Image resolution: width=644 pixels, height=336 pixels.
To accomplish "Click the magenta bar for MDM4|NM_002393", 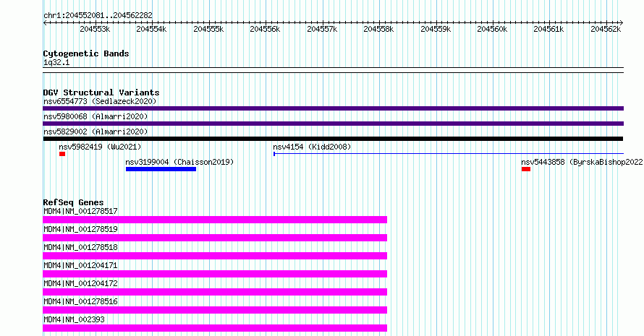I will pos(215,328).
